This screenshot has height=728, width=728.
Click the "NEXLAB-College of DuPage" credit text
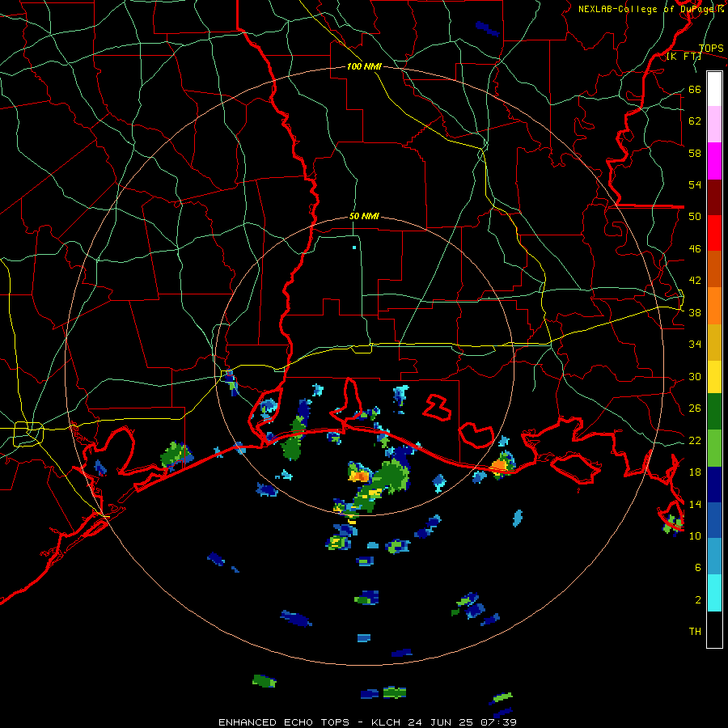point(647,9)
